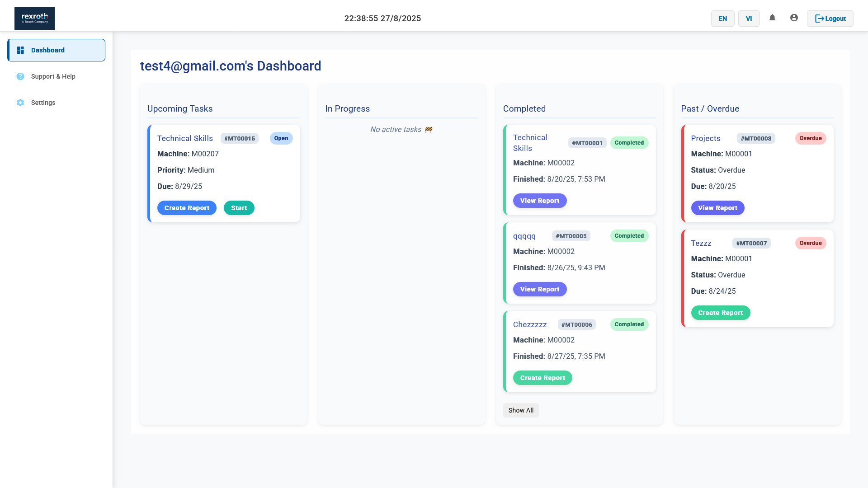Click the notification bell icon
This screenshot has height=488, width=868.
(x=772, y=18)
